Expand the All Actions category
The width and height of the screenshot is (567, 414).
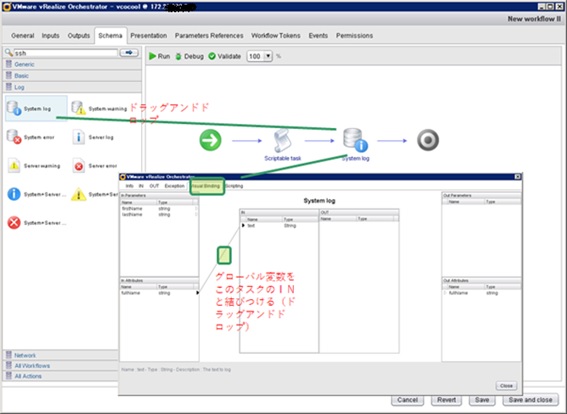[61, 376]
